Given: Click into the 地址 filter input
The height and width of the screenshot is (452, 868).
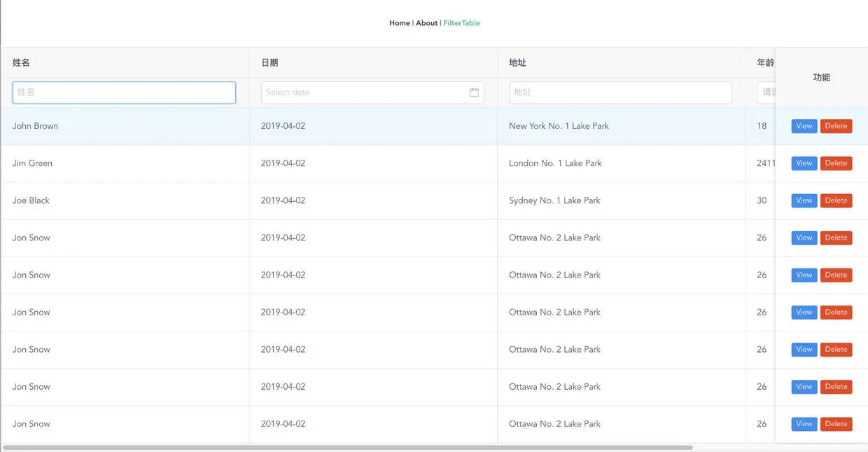Looking at the screenshot, I should point(620,93).
